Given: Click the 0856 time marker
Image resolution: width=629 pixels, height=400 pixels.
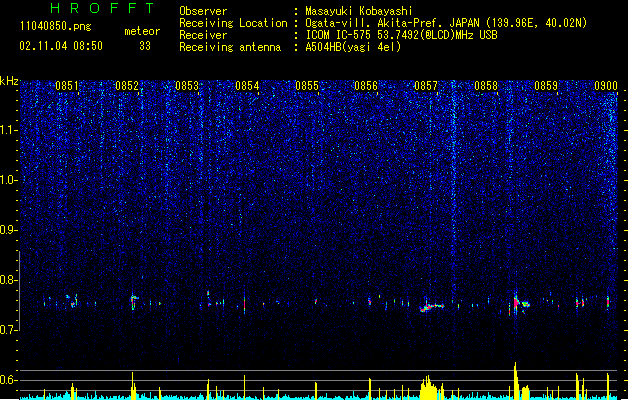Looking at the screenshot, I should pos(366,86).
